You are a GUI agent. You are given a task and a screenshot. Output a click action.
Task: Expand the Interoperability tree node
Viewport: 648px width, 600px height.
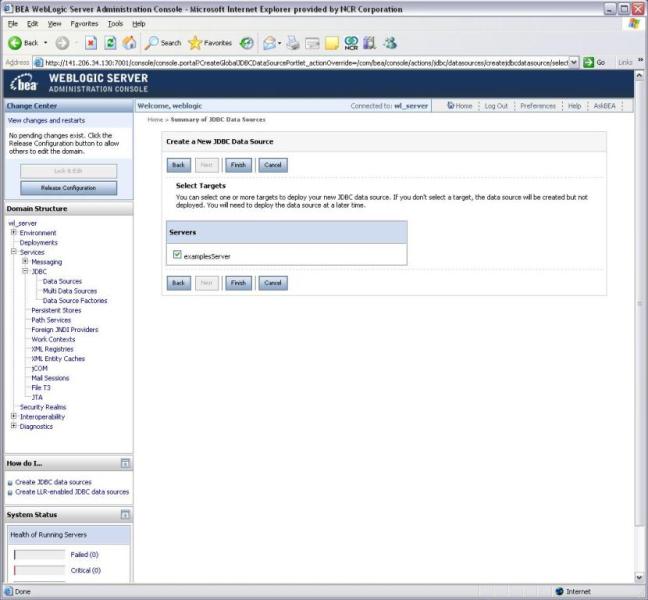click(14, 416)
